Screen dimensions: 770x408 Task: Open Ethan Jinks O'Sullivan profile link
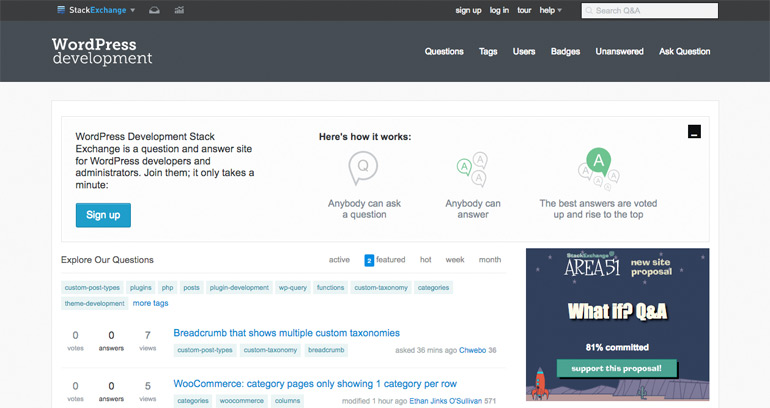pyautogui.click(x=445, y=401)
